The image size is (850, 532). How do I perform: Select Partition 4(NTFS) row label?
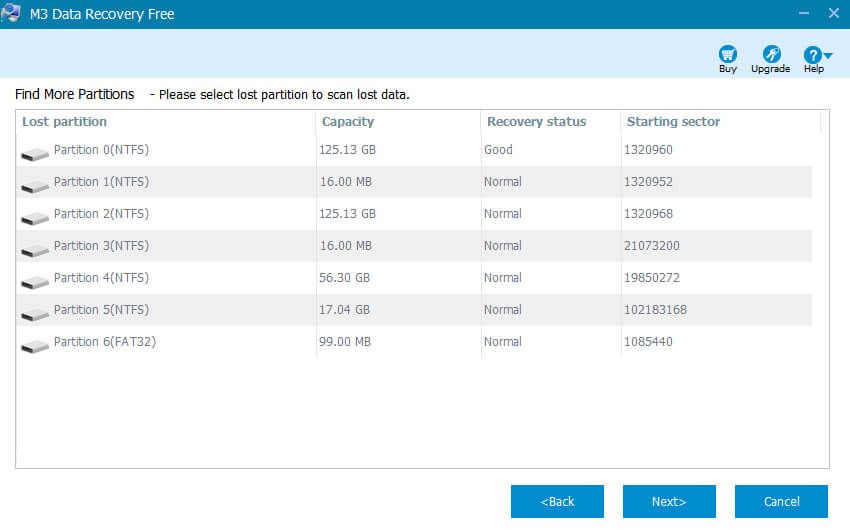101,278
